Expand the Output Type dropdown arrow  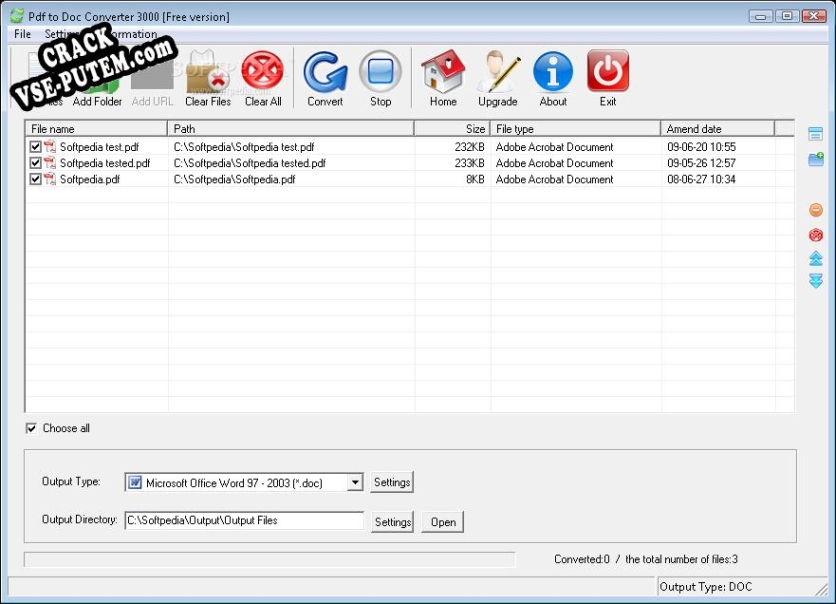tap(355, 482)
